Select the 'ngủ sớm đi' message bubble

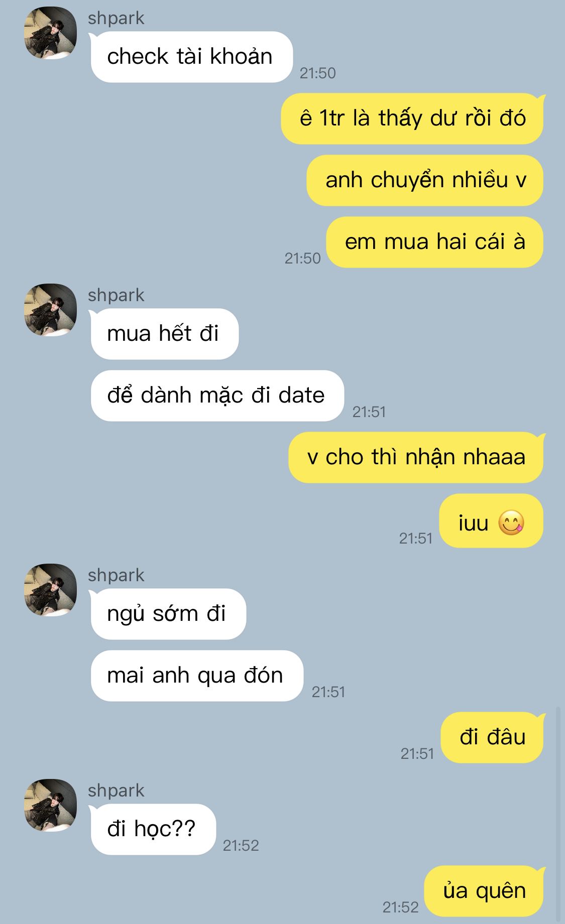168,614
